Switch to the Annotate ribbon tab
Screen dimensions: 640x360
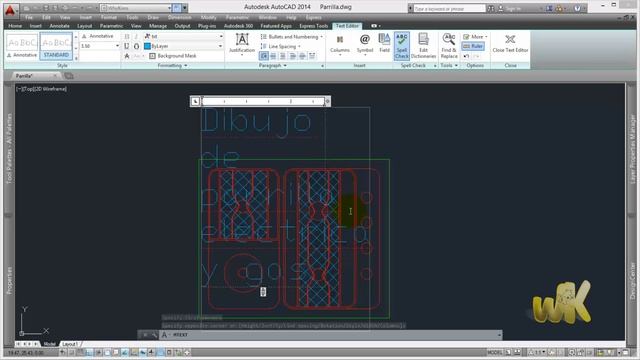coord(59,26)
